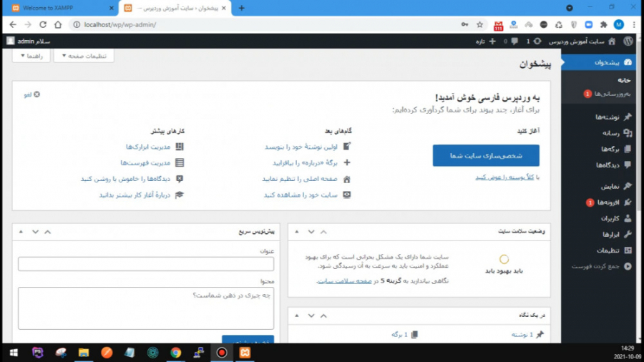Viewport: 644px width, 362px height.
Task: Click 'مدیریت فهرست‌ها' menus link
Action: pos(145,162)
